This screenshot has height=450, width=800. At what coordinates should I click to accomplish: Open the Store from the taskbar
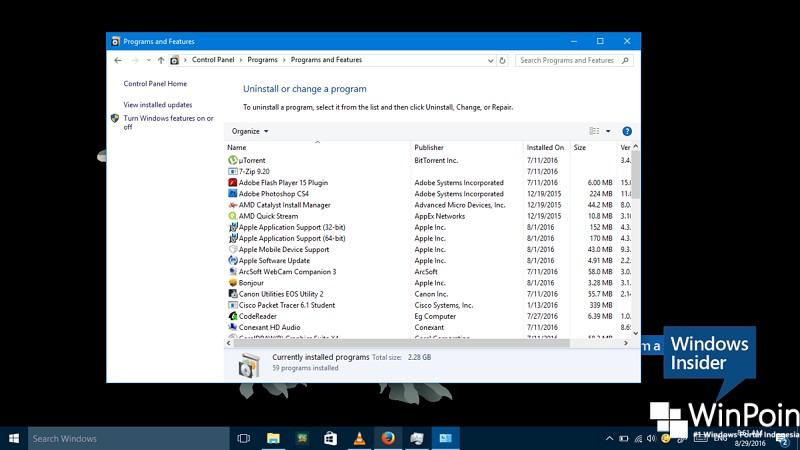pos(331,438)
